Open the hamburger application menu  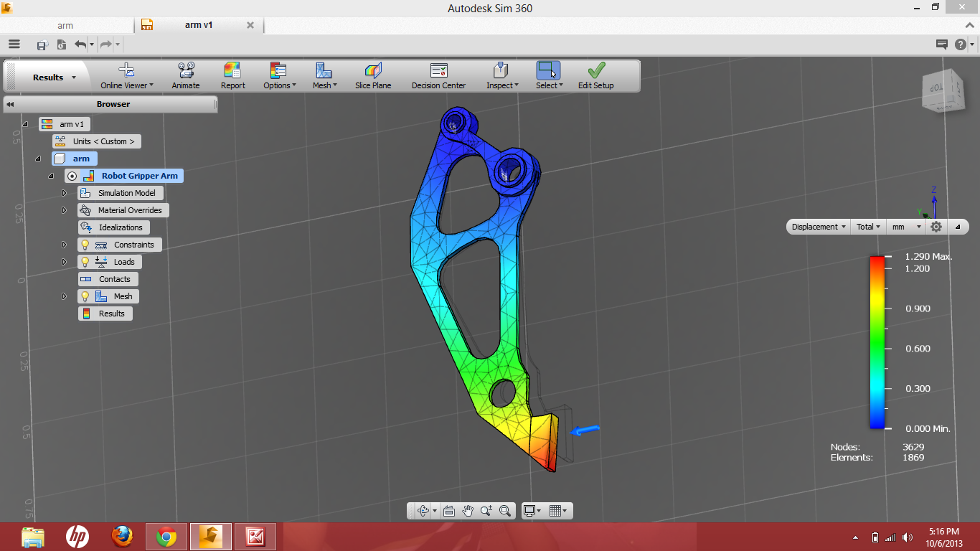coord(14,44)
